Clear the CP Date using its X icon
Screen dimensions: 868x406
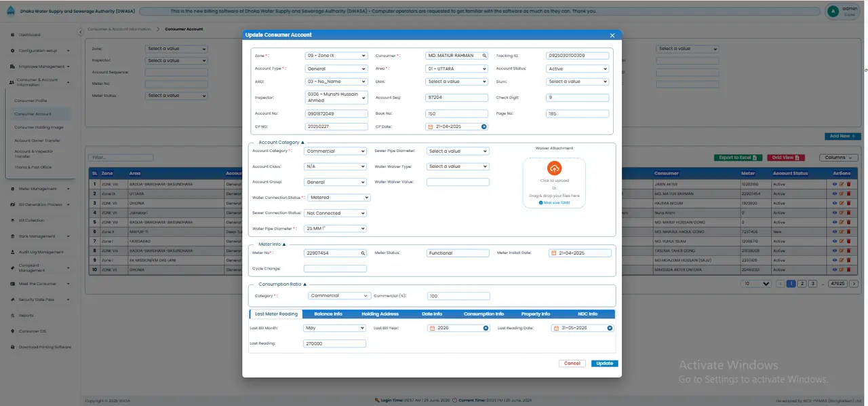click(484, 126)
